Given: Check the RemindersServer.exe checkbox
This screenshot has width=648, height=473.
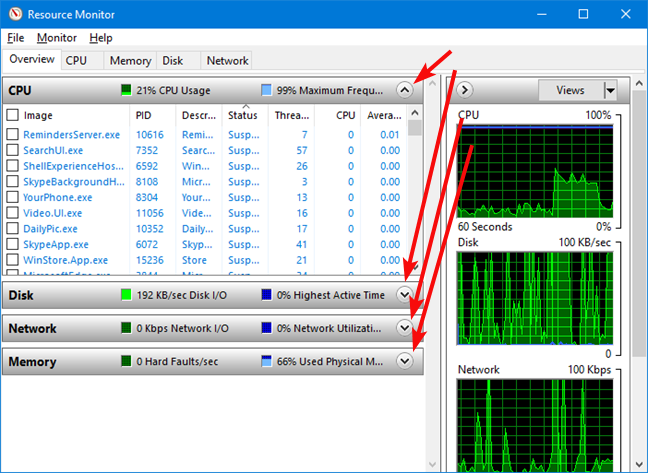Looking at the screenshot, I should click(13, 134).
